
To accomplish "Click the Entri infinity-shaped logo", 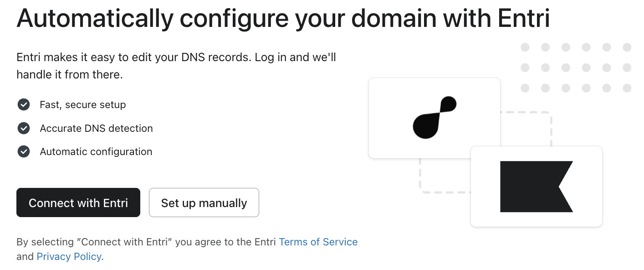I will click(x=434, y=117).
